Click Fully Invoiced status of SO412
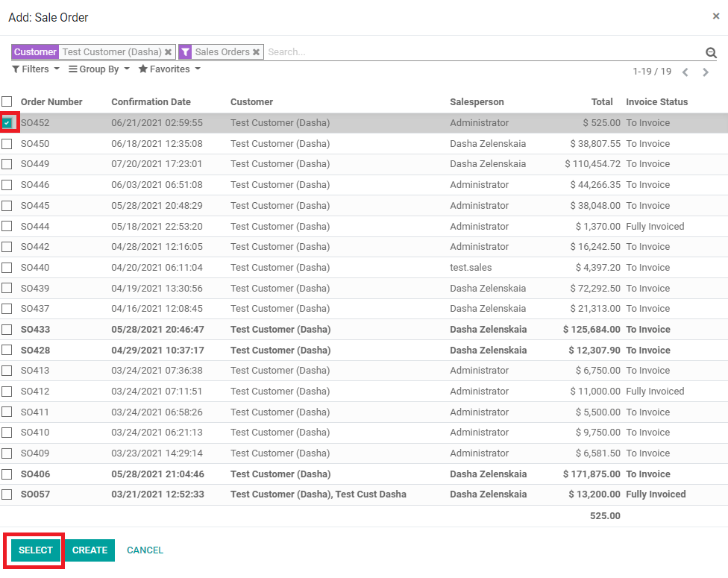728x578 pixels. 655,392
